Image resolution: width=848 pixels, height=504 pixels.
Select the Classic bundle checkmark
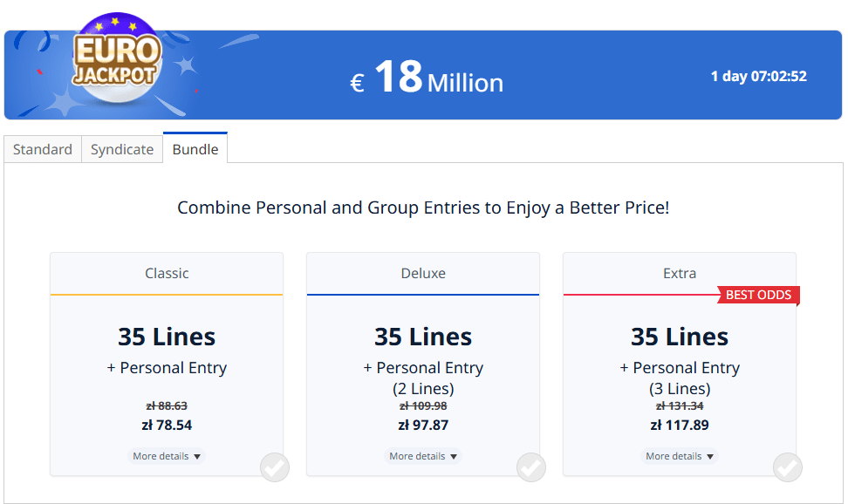pyautogui.click(x=274, y=467)
